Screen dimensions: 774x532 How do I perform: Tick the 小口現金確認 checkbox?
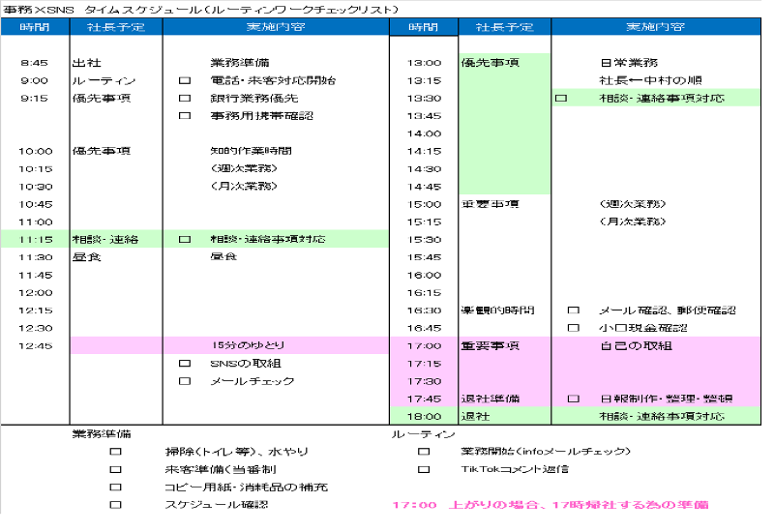point(573,328)
